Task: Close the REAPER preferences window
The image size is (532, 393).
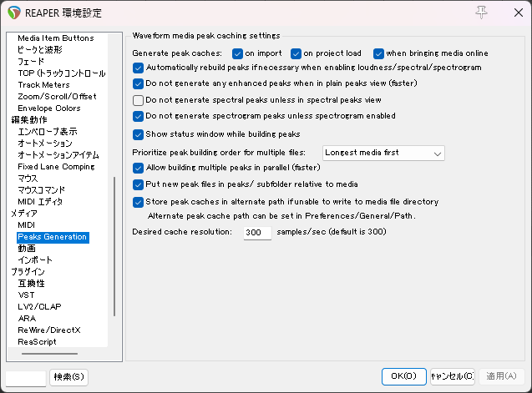Action: [518, 13]
